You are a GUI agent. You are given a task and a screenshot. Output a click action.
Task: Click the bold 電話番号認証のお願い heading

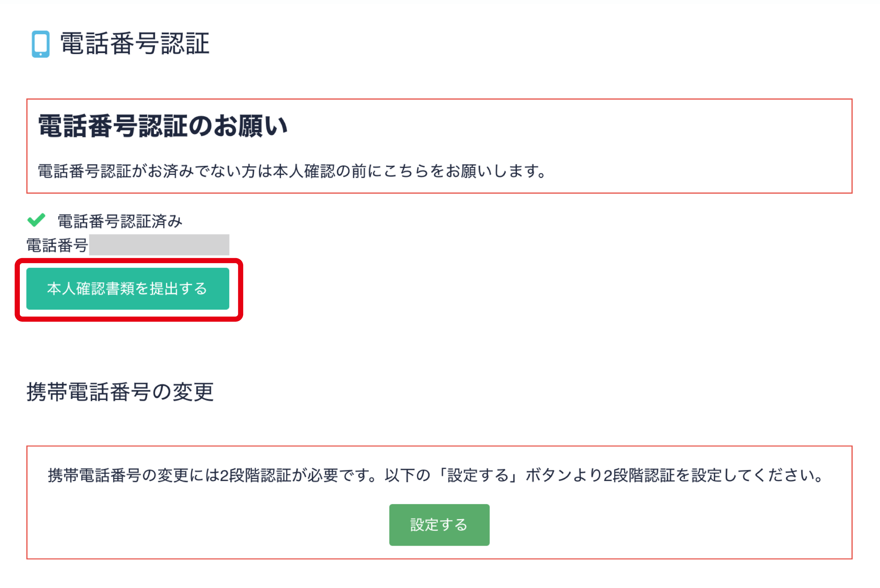(x=163, y=126)
